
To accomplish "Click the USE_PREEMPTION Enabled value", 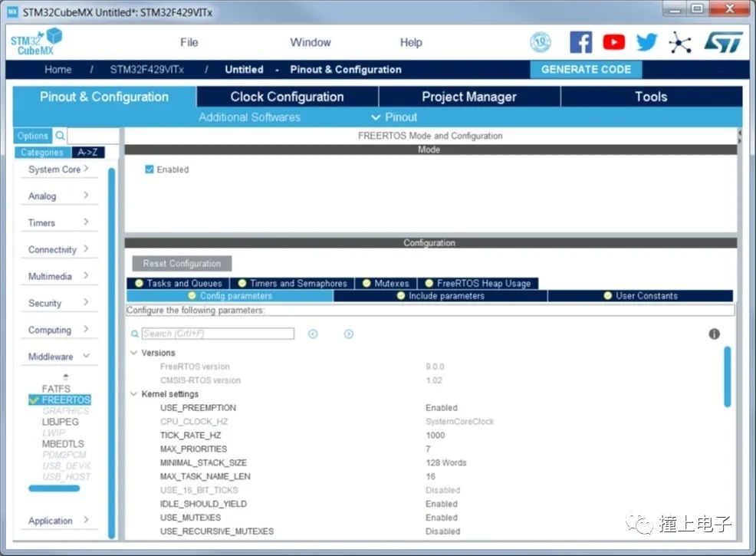I will coord(442,408).
